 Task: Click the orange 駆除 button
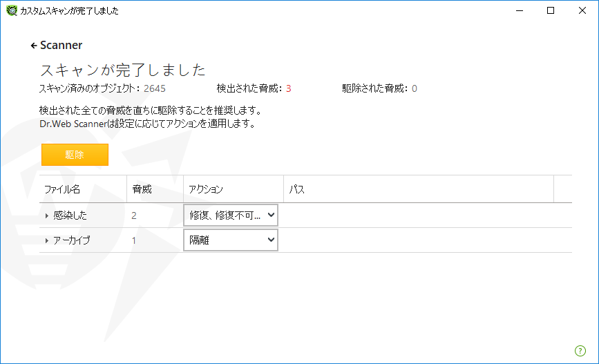tap(75, 155)
